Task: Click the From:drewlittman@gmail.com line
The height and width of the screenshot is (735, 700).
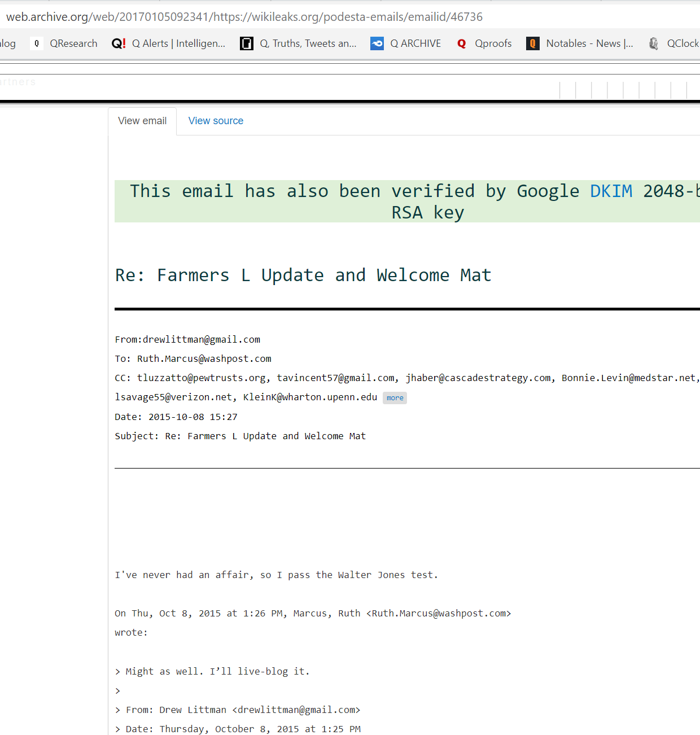Action: (187, 340)
